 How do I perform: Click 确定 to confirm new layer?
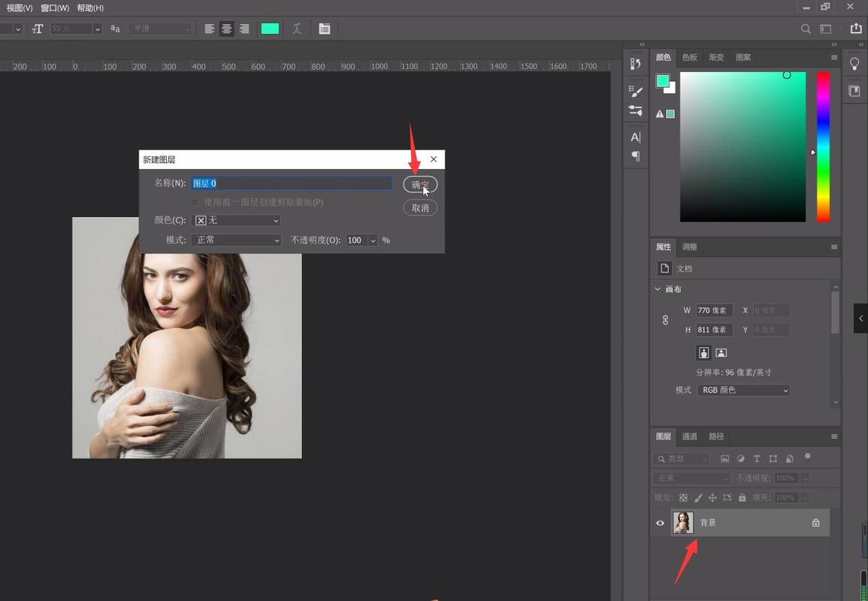point(420,185)
